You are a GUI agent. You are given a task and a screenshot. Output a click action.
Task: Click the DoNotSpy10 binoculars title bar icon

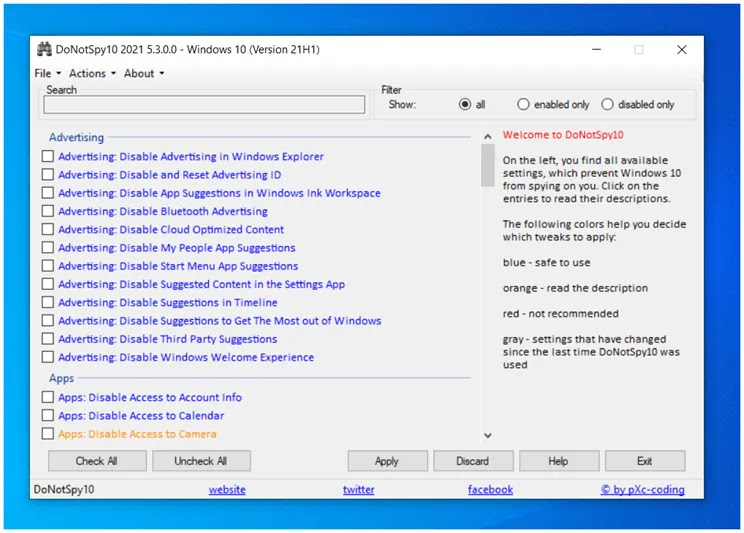pos(44,49)
